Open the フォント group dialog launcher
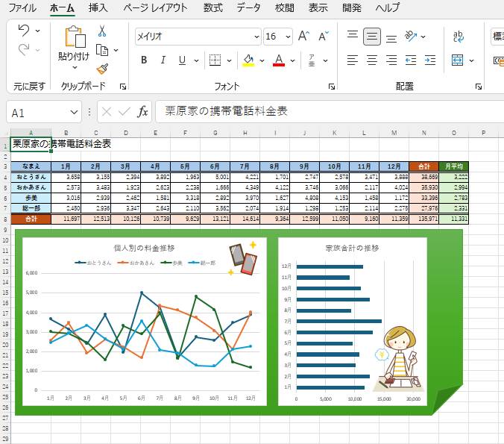The image size is (504, 444). click(x=331, y=87)
